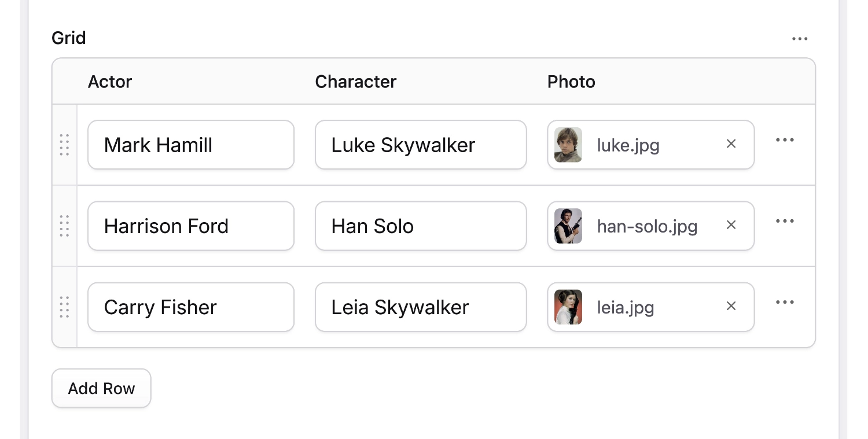Image resolution: width=868 pixels, height=439 pixels.
Task: Select the luke.jpg file chip
Action: pos(628,145)
